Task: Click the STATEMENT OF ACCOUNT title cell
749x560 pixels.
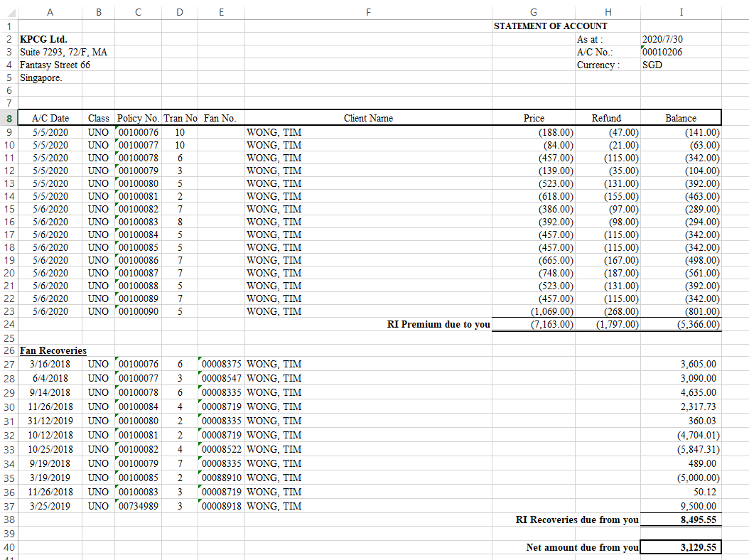Action: click(550, 26)
